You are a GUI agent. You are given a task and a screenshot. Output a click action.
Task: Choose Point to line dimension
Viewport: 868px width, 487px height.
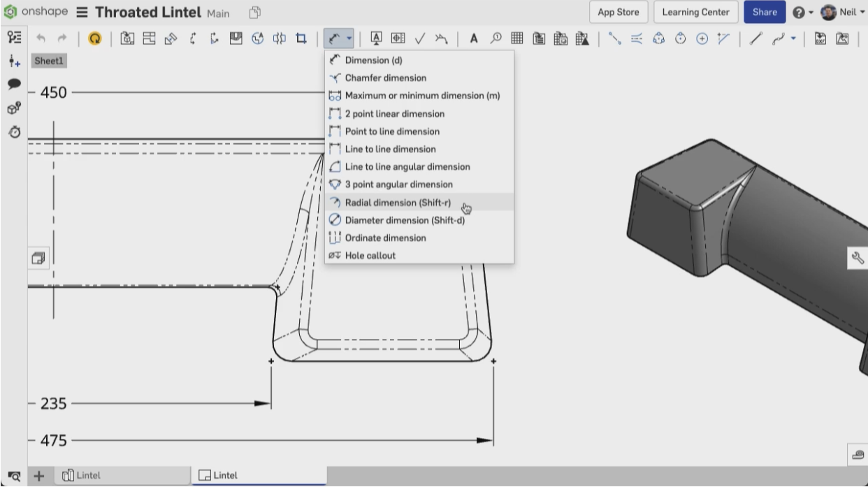(x=419, y=131)
